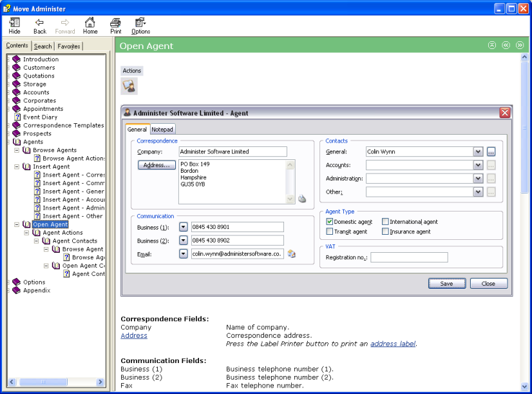The image size is (532, 394).
Task: Collapse the Insert Agent tree node
Action: [17, 166]
